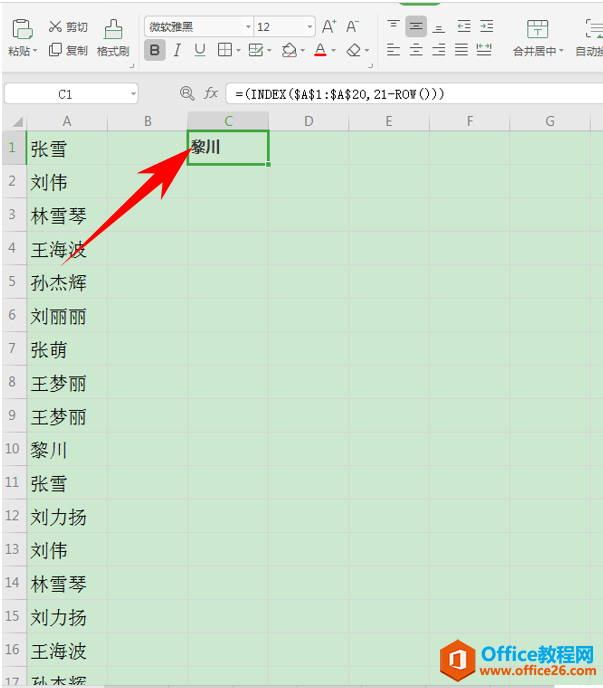Set vertical top alignment
This screenshot has width=603, height=688.
tap(393, 27)
